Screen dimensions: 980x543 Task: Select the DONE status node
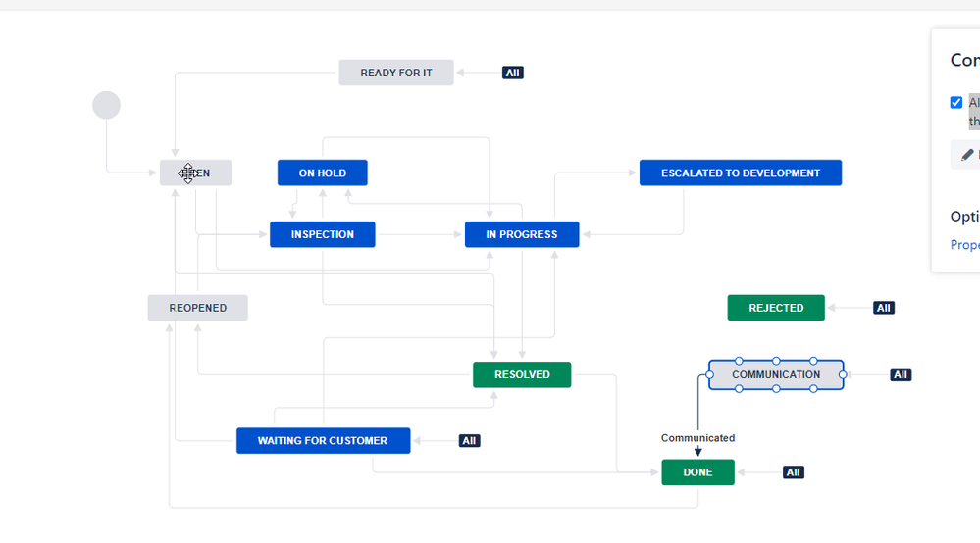pyautogui.click(x=698, y=472)
